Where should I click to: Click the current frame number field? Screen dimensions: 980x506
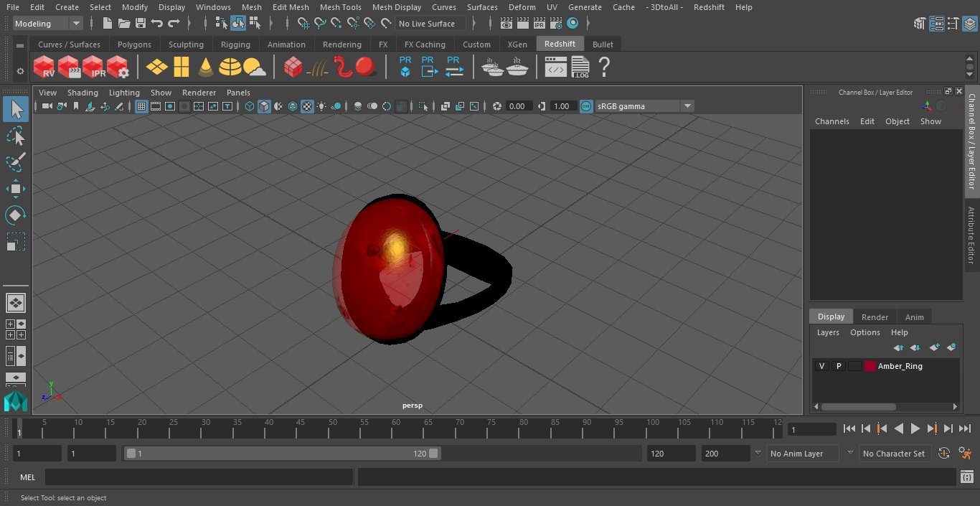pyautogui.click(x=812, y=429)
